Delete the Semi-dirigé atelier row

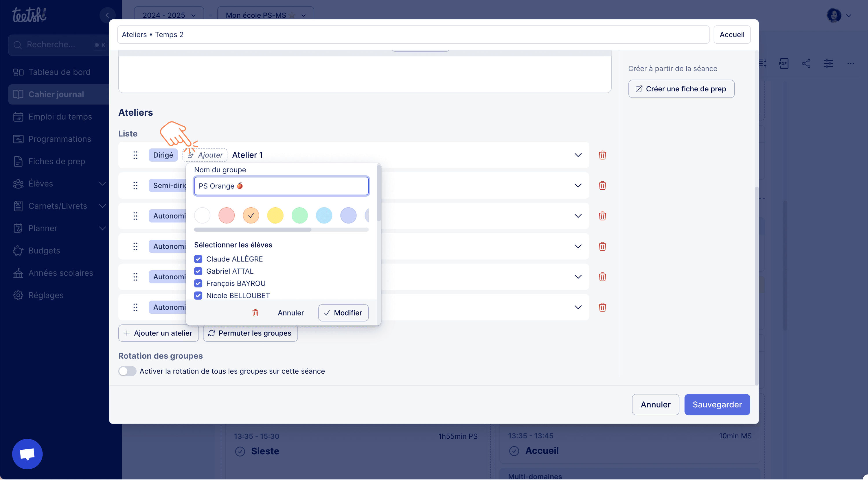[602, 185]
